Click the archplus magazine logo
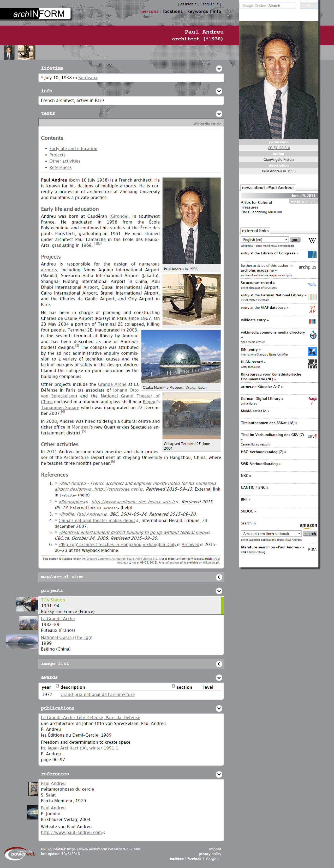Image resolution: width=334 pixels, height=868 pixels. click(x=307, y=267)
